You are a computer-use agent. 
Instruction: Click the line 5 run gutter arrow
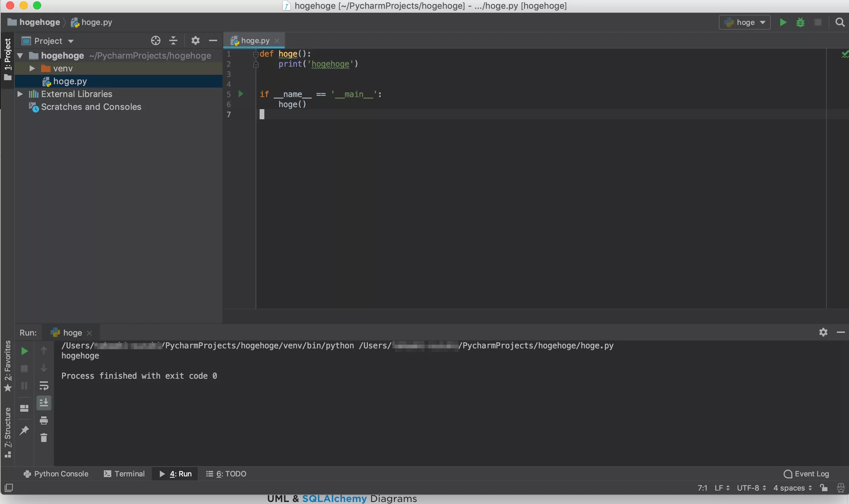[241, 94]
